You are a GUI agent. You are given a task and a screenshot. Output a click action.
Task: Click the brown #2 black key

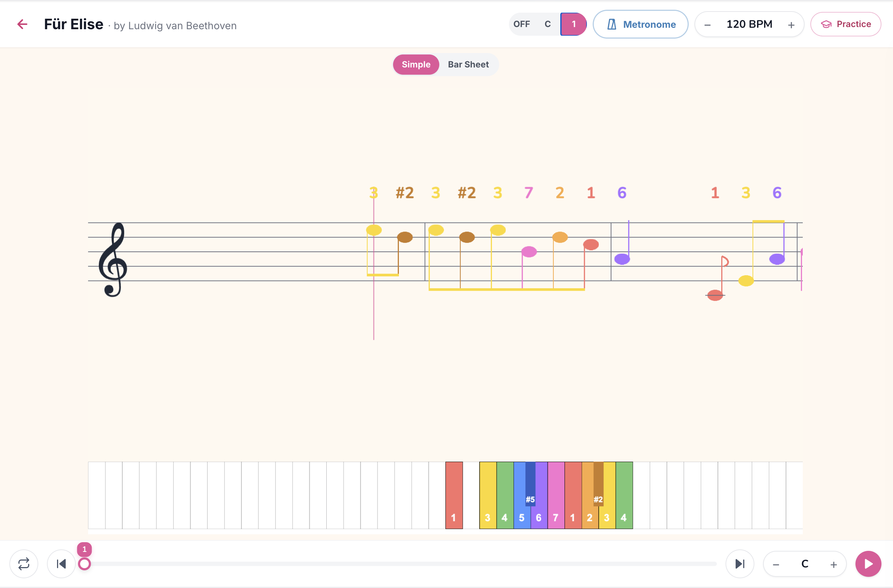tap(598, 484)
